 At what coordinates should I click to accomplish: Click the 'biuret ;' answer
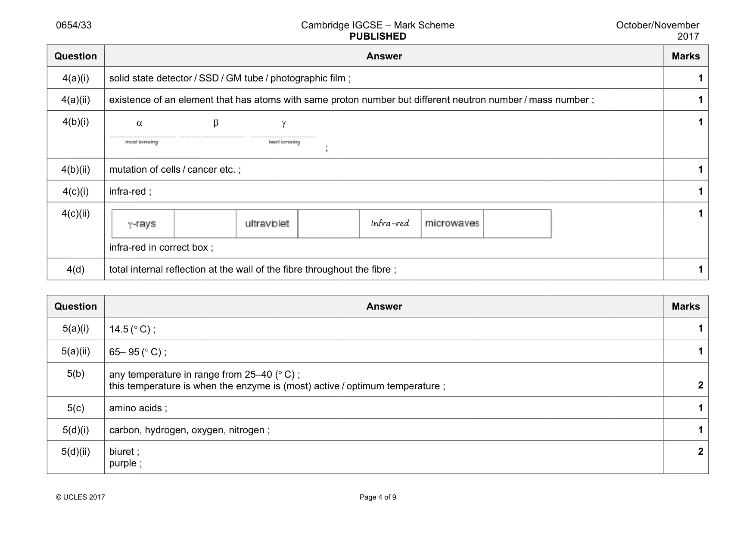coord(124,452)
